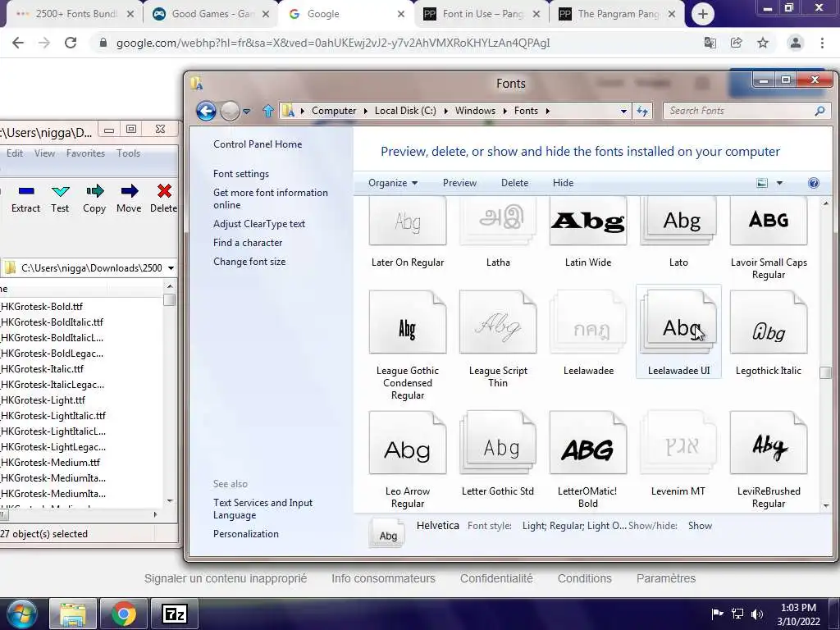Bookmark this page with the star icon
This screenshot has height=630, width=840.
pos(763,43)
